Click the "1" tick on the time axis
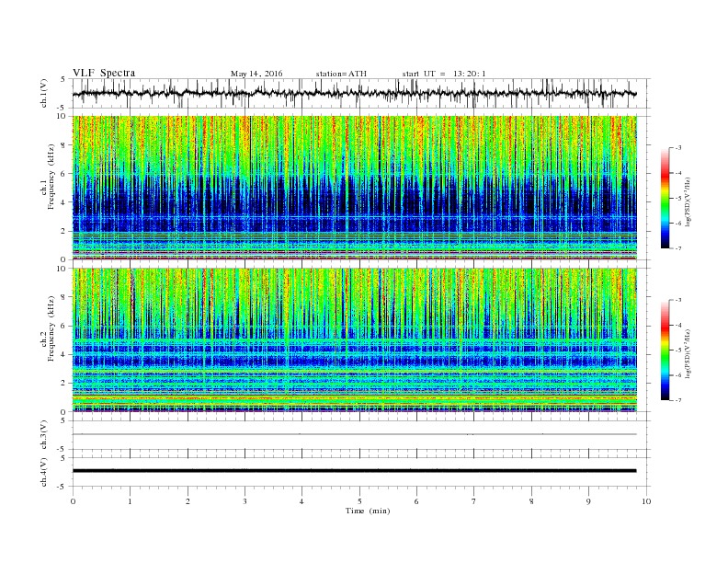 [130, 501]
